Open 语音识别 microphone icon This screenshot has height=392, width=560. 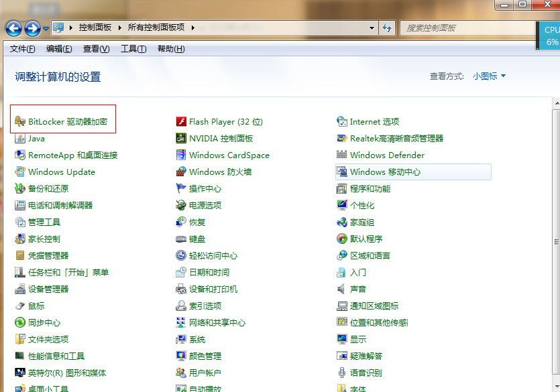pos(342,373)
